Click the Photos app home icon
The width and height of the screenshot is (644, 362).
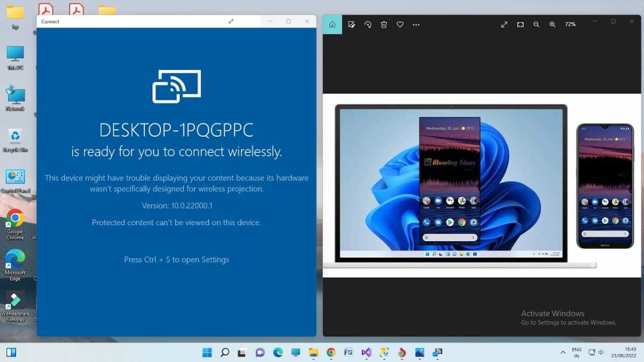[x=332, y=25]
